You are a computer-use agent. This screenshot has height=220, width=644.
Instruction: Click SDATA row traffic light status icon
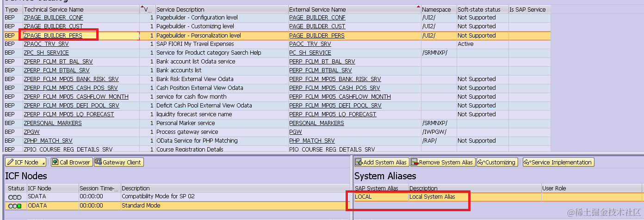pyautogui.click(x=15, y=196)
